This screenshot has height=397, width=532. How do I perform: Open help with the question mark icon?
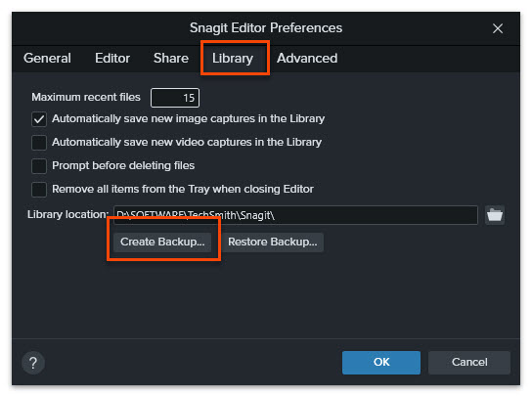tap(33, 363)
